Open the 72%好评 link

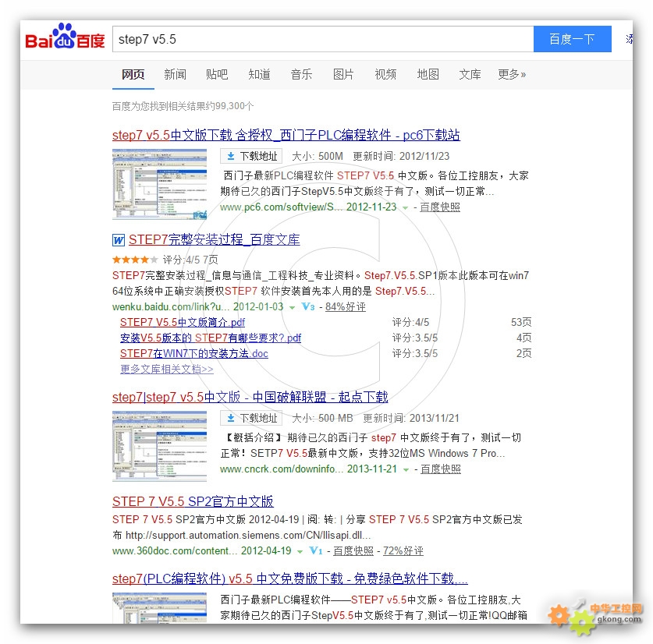pos(403,550)
